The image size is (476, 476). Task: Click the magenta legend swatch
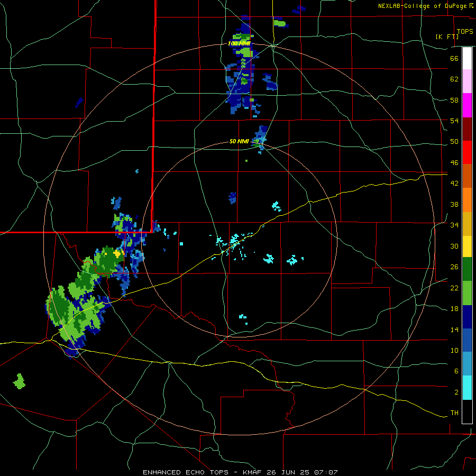tap(467, 105)
